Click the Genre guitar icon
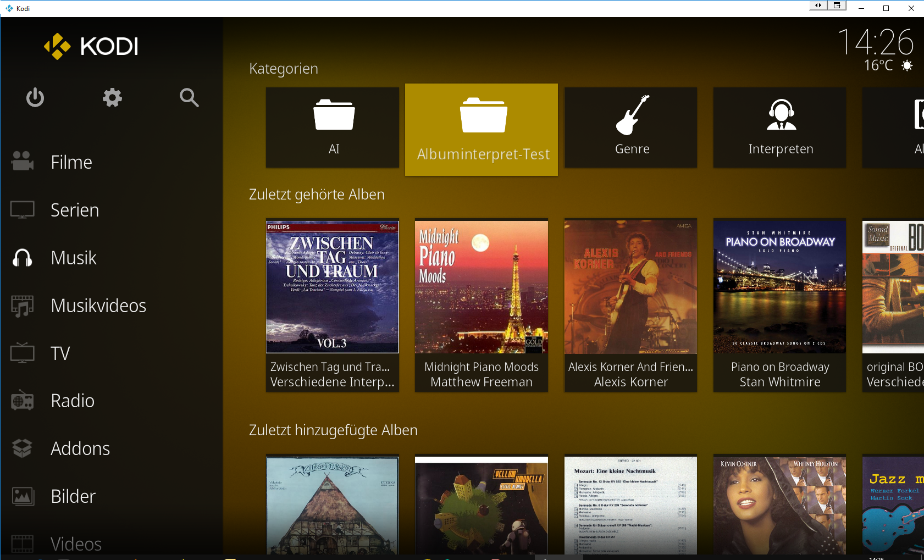This screenshot has height=560, width=924. click(x=632, y=115)
